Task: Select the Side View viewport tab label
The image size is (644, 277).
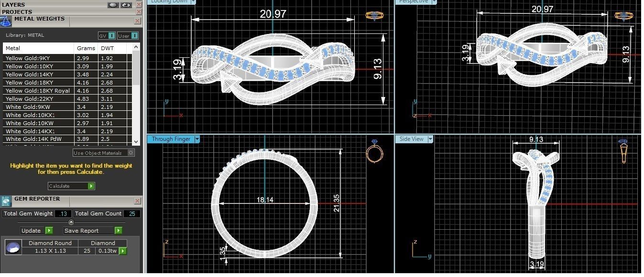Action: pyautogui.click(x=411, y=139)
